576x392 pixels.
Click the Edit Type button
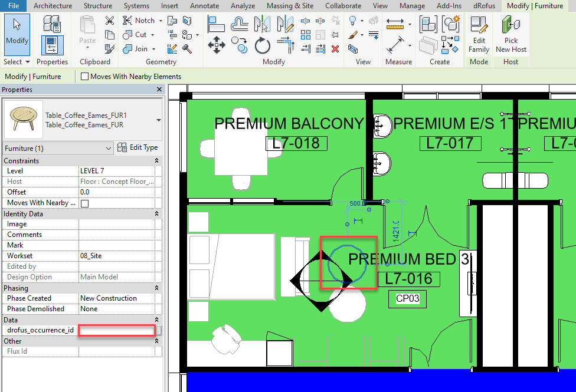(x=138, y=148)
